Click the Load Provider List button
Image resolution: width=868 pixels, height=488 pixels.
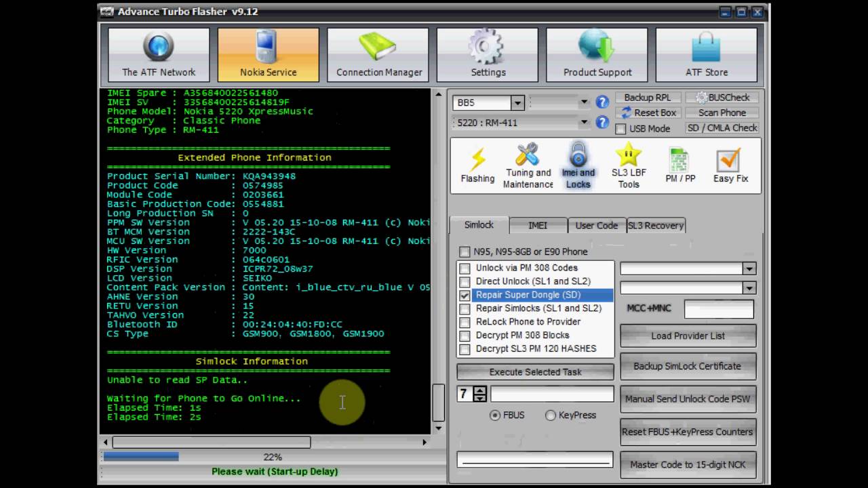(688, 335)
